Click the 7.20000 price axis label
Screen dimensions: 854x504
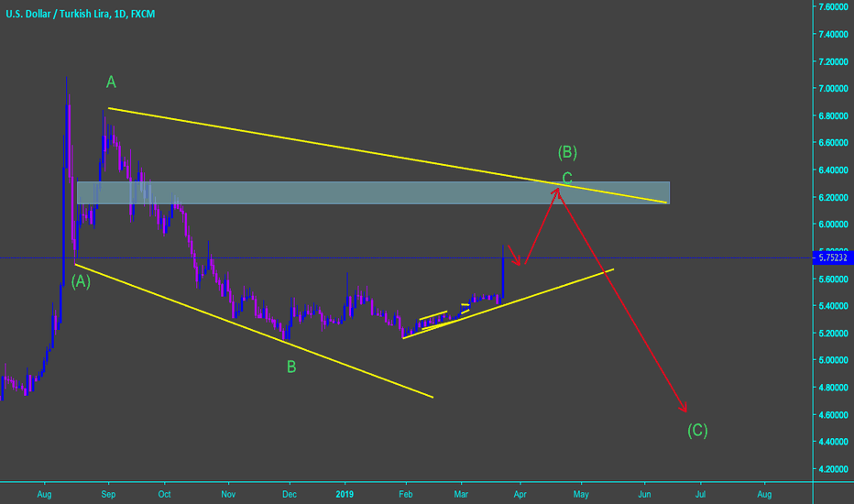833,61
